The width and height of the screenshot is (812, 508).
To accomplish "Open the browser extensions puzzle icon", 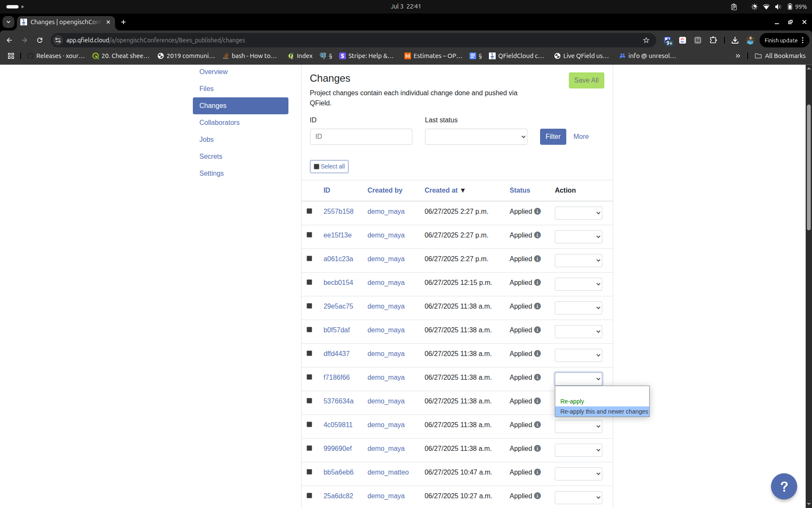I will 713,40.
